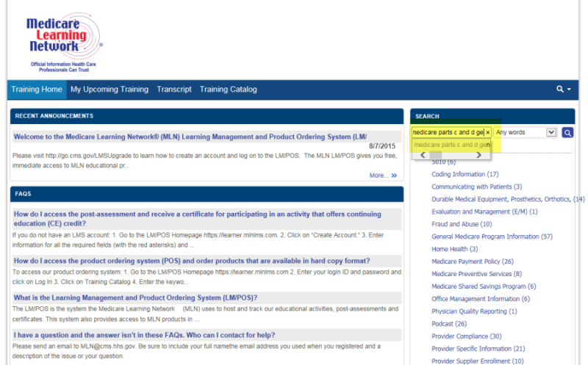
Task: Select Medicare Preventive Services (8) category
Action: [x=476, y=274]
